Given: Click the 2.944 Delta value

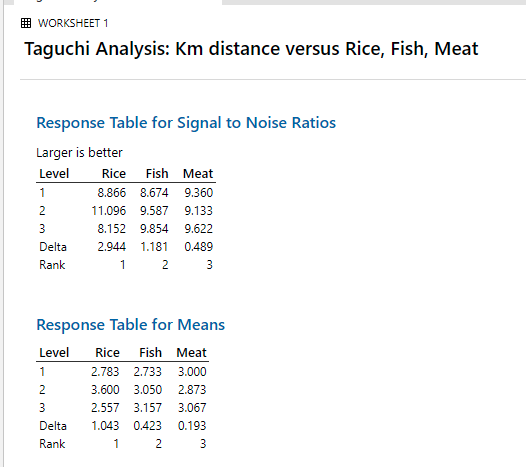Looking at the screenshot, I should (x=111, y=247).
